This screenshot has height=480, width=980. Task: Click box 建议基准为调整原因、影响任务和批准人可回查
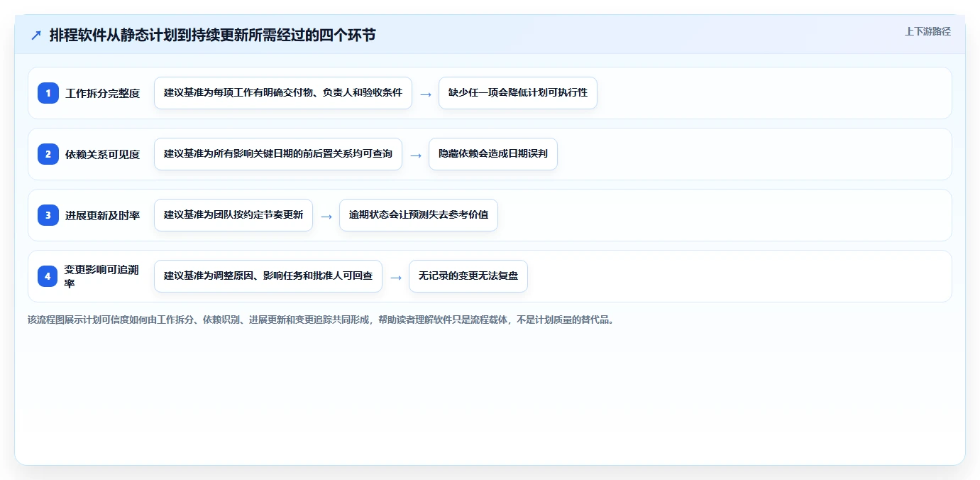click(268, 276)
